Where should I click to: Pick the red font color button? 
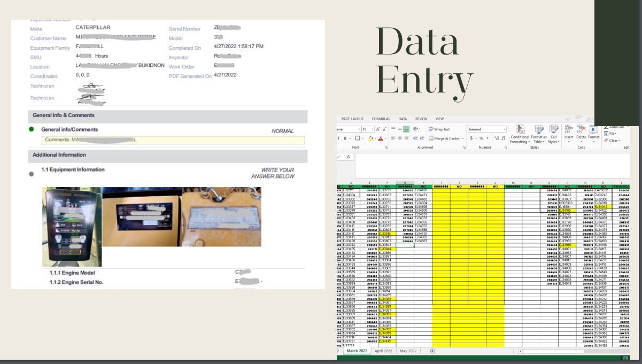click(381, 138)
